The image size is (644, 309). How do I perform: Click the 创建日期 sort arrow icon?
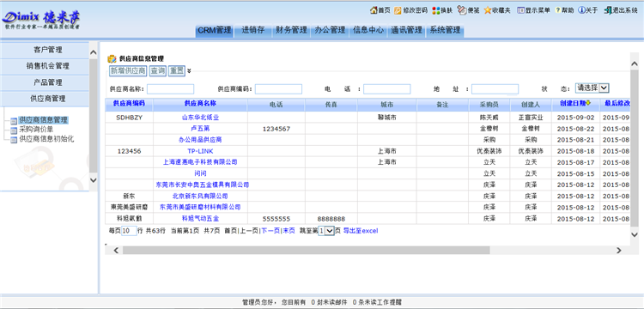[x=588, y=103]
